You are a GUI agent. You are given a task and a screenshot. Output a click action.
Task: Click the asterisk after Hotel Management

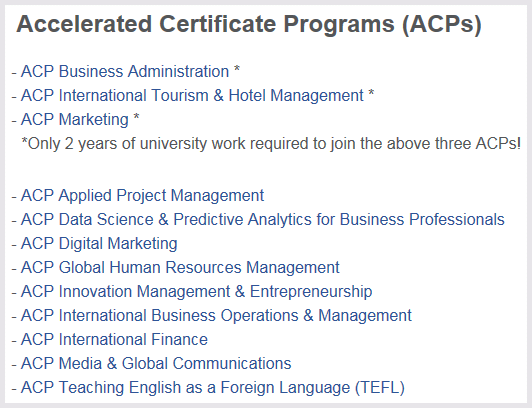pyautogui.click(x=371, y=93)
